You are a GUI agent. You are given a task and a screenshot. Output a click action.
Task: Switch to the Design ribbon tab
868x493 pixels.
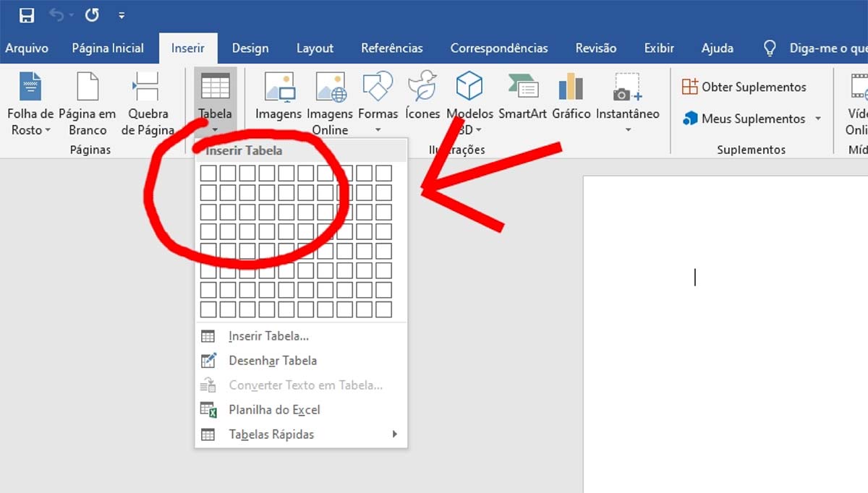(250, 48)
